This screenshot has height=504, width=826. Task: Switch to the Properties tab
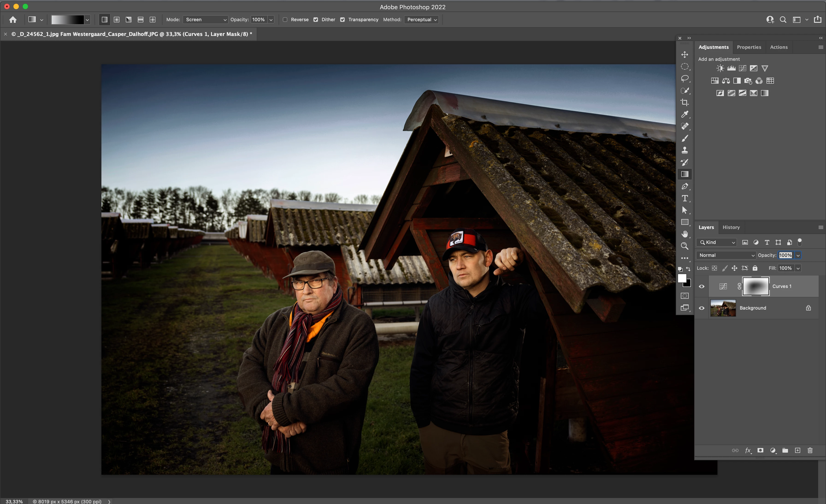click(749, 47)
